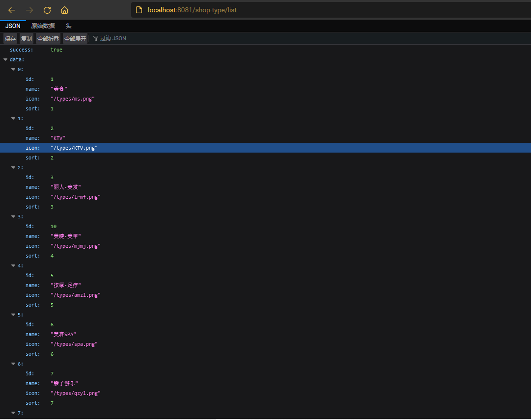Select the "/types/lrmf.png" row
Viewport: 531px width, 420px height.
pos(265,197)
